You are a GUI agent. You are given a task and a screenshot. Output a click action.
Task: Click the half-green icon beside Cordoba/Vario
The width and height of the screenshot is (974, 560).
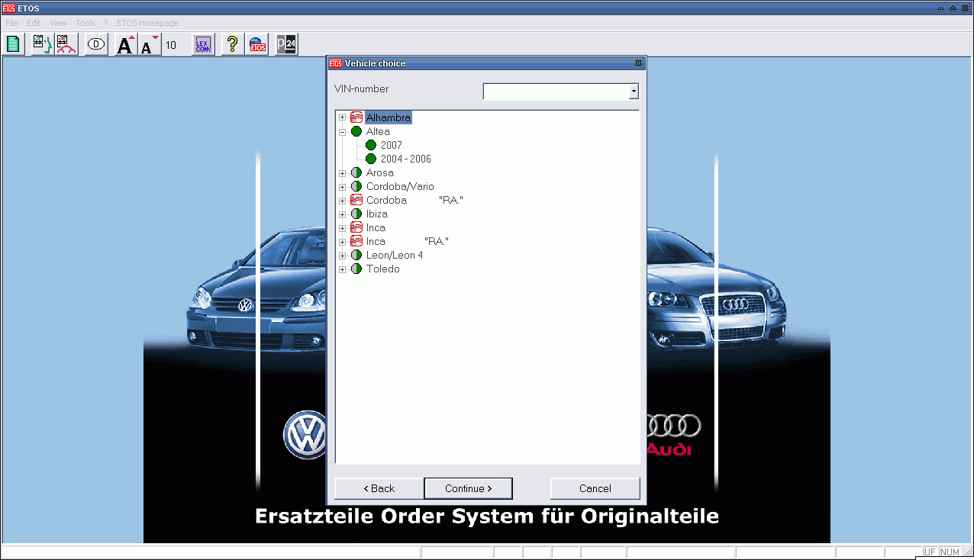pyautogui.click(x=356, y=186)
